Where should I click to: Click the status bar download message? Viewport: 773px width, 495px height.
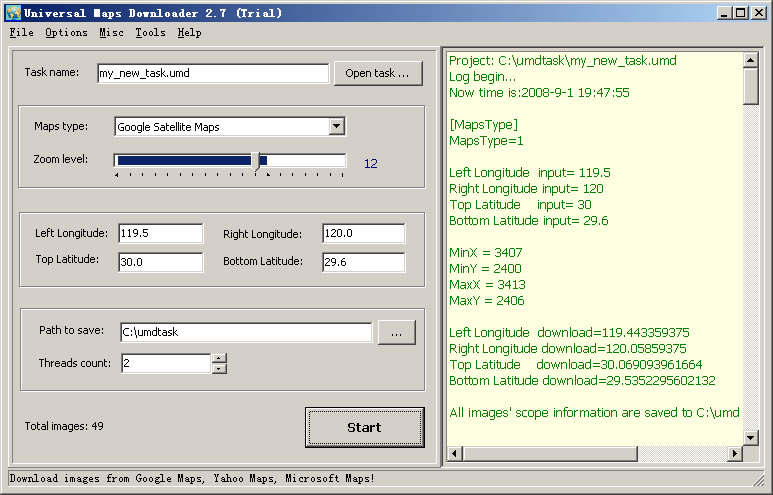pyautogui.click(x=192, y=479)
